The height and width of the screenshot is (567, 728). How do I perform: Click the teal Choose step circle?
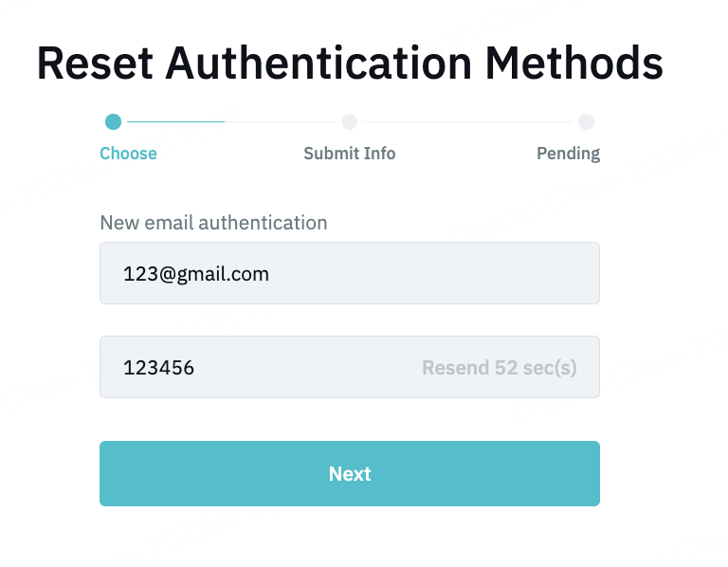coord(114,121)
